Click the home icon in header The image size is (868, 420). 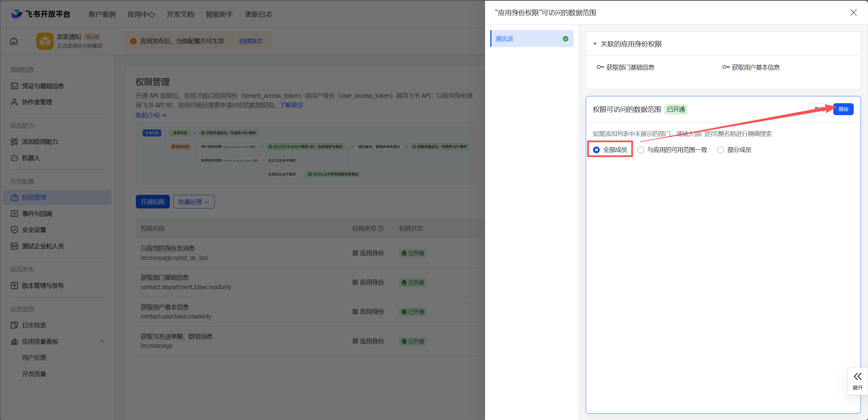click(14, 41)
